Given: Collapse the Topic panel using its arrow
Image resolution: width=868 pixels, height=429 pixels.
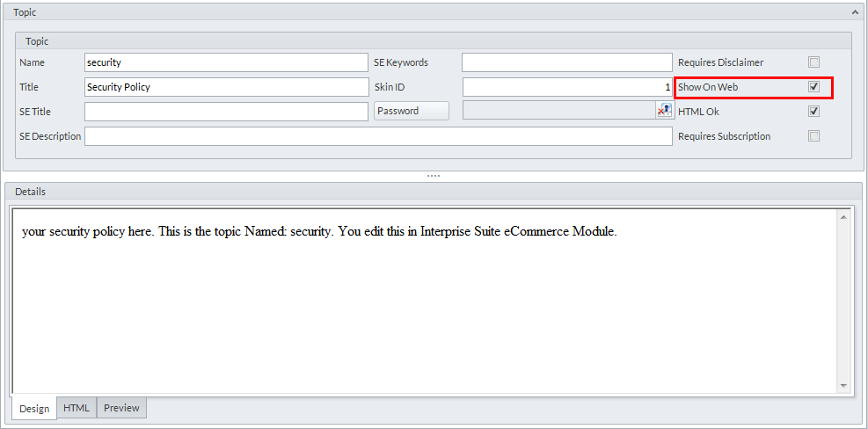Looking at the screenshot, I should click(x=855, y=13).
